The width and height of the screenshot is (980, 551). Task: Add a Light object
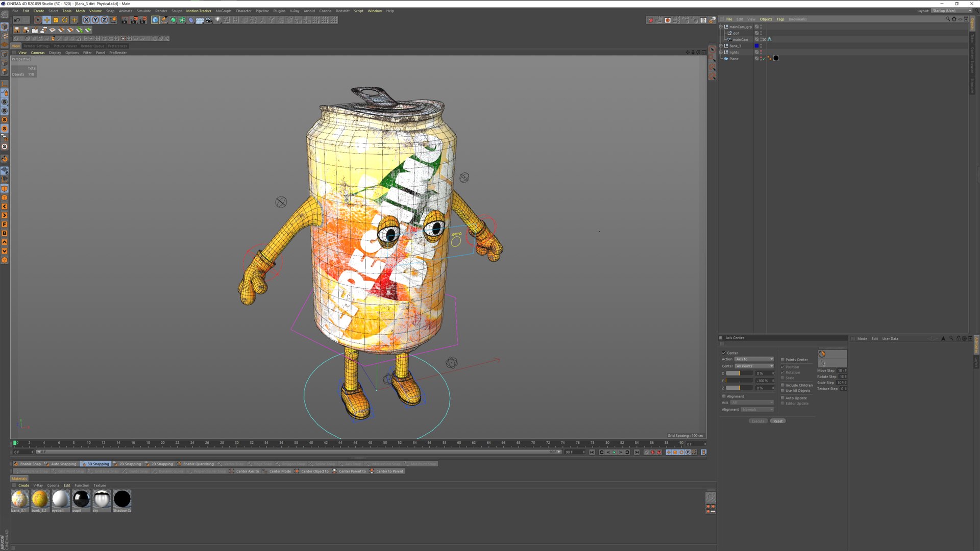click(218, 20)
